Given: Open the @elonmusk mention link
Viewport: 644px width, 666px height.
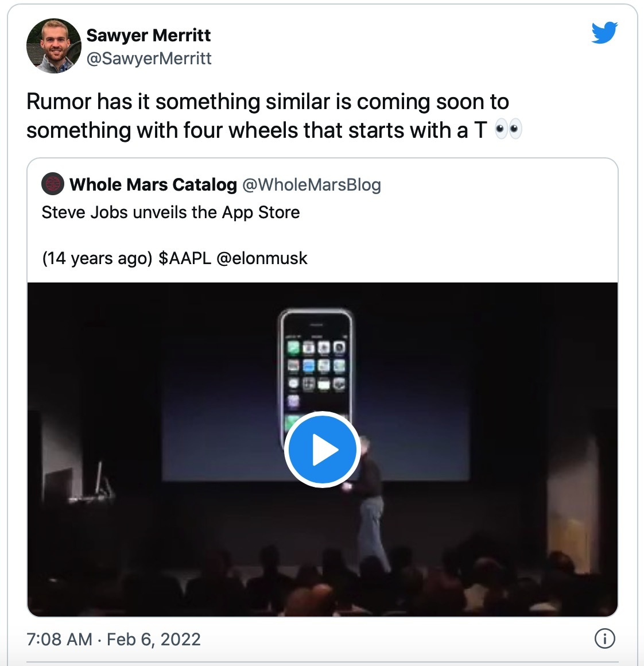Looking at the screenshot, I should pos(262,258).
